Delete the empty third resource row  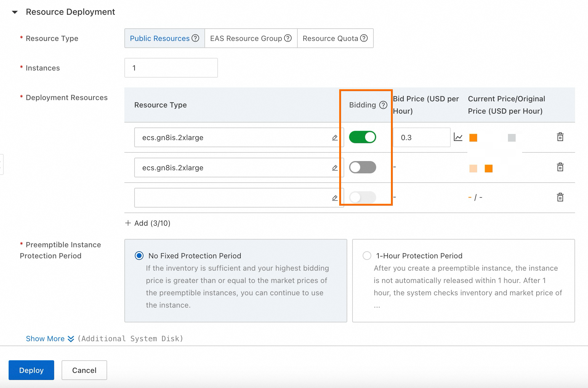(x=560, y=197)
